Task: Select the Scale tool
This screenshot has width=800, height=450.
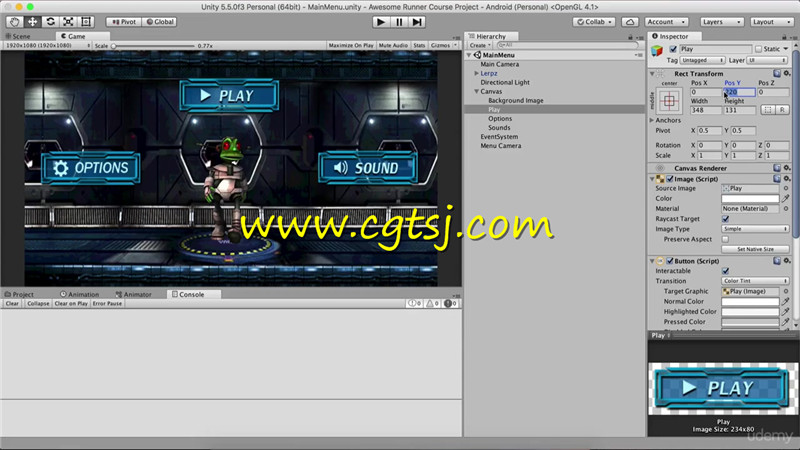Action: (x=68, y=22)
